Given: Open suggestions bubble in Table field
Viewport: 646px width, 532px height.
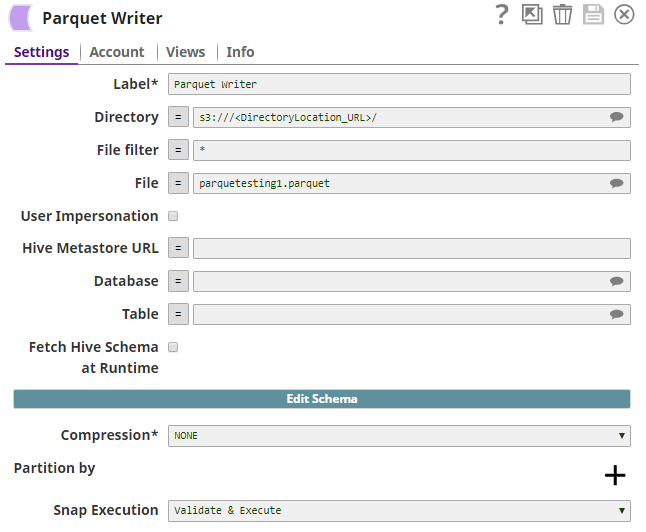Looking at the screenshot, I should [617, 315].
